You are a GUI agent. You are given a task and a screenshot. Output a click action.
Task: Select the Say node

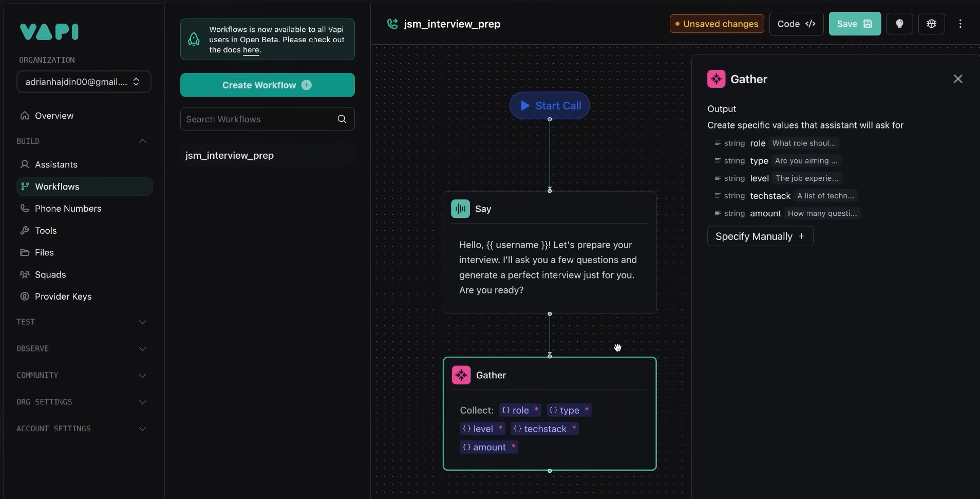[x=550, y=252]
